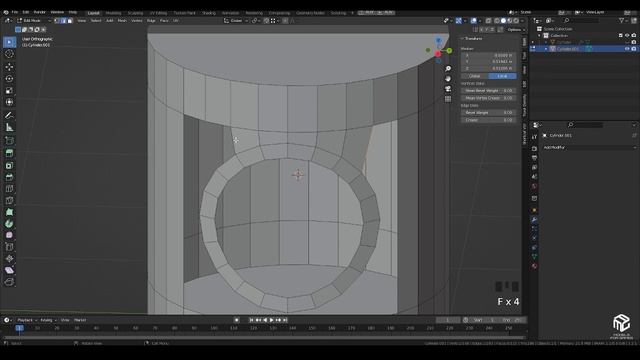Select the Global coordinate option

(x=475, y=76)
